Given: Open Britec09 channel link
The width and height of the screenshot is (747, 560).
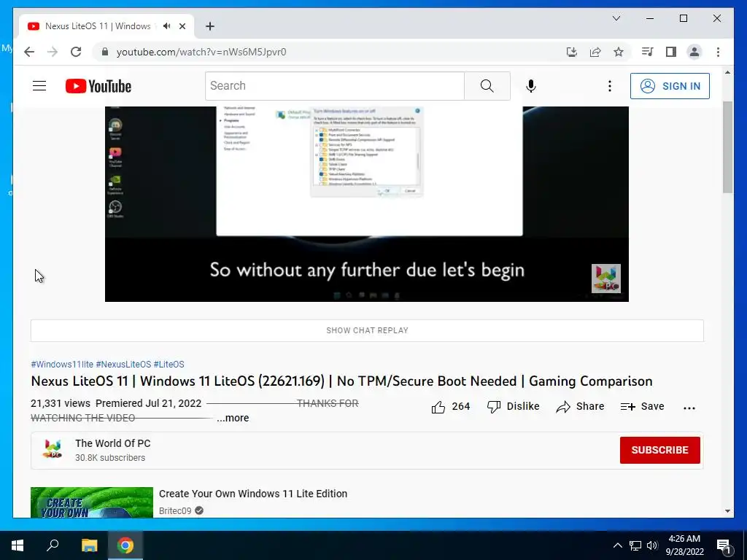Looking at the screenshot, I should coord(175,511).
